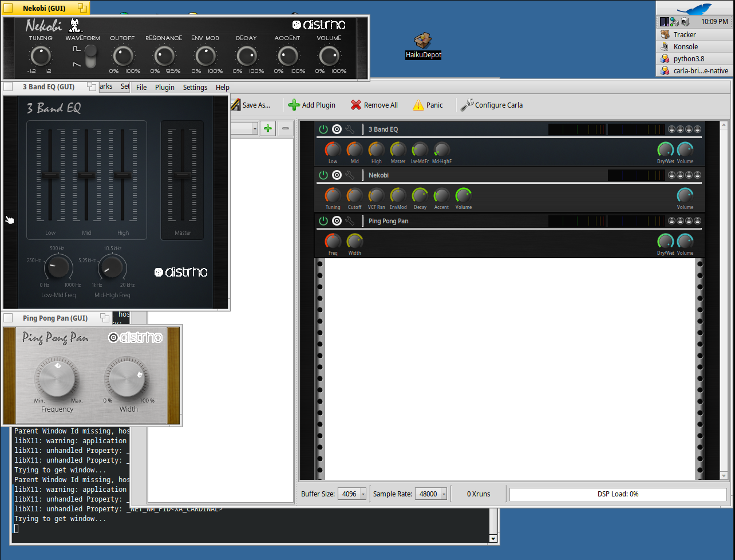Open the Sample Rate dropdown
The image size is (735, 560).
(431, 494)
